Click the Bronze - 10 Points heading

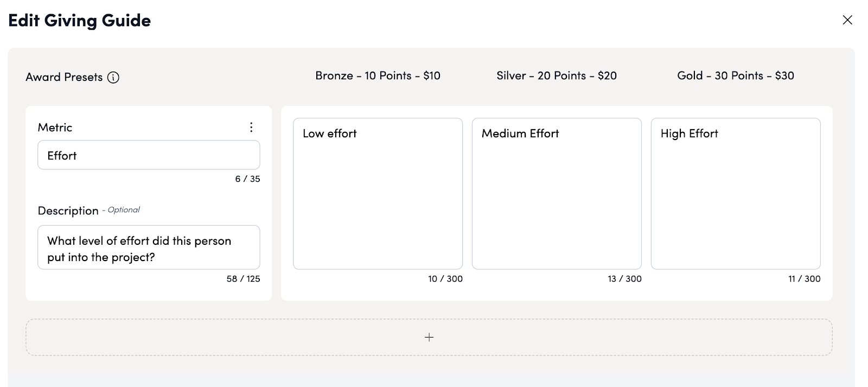pyautogui.click(x=378, y=75)
